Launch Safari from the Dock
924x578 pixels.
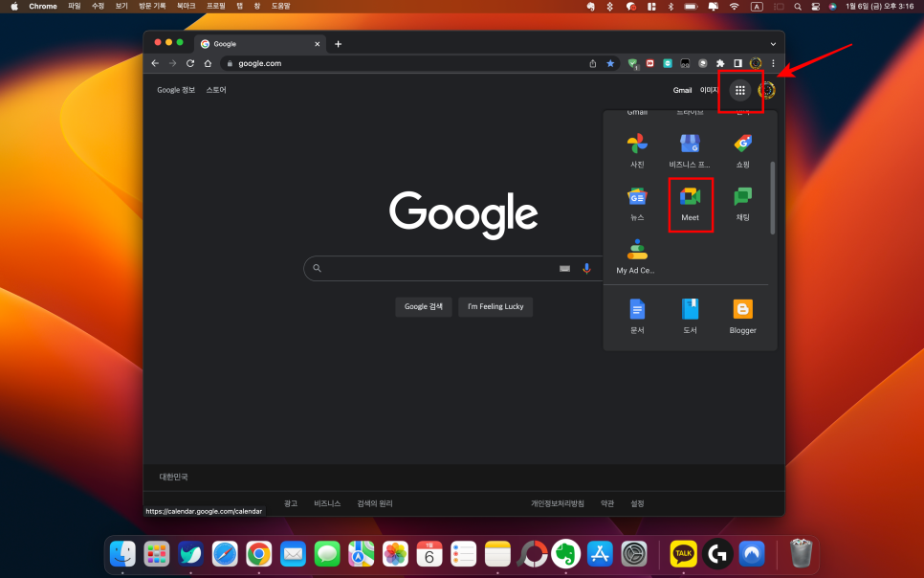(225, 554)
